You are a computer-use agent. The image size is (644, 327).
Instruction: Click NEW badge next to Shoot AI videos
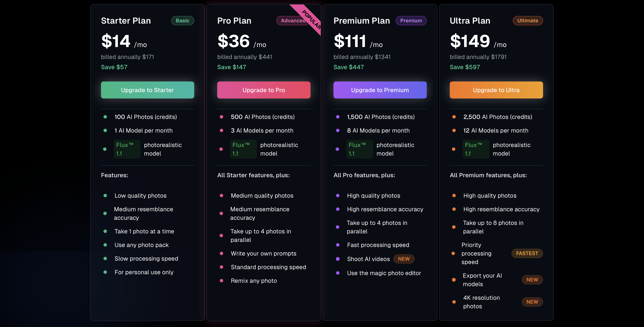(404, 259)
